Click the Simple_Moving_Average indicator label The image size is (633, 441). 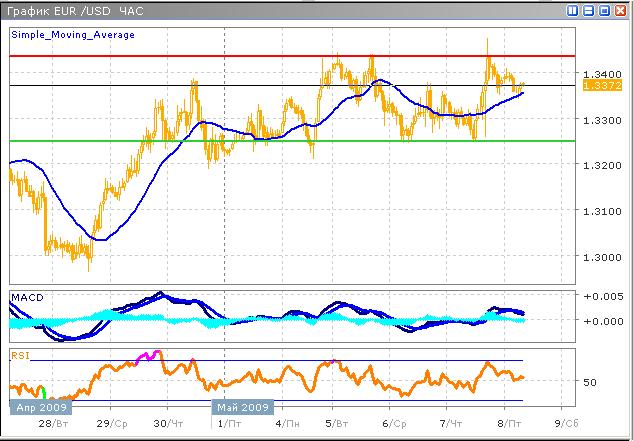(73, 35)
